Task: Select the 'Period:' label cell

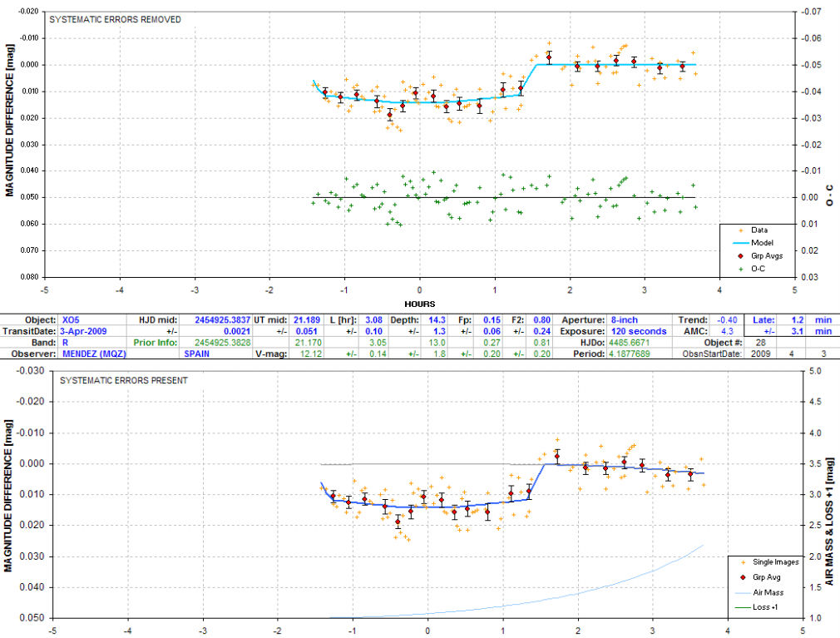Action: click(x=590, y=354)
